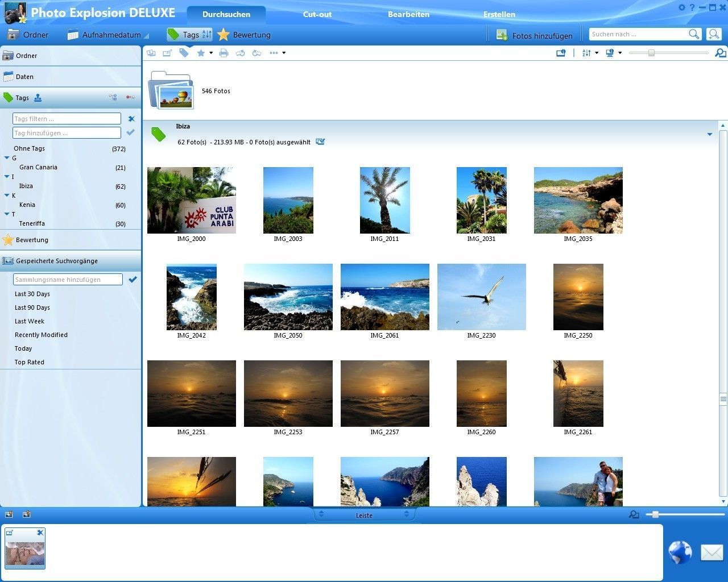
Task: Switch to the Cut-out tab
Action: pyautogui.click(x=317, y=14)
